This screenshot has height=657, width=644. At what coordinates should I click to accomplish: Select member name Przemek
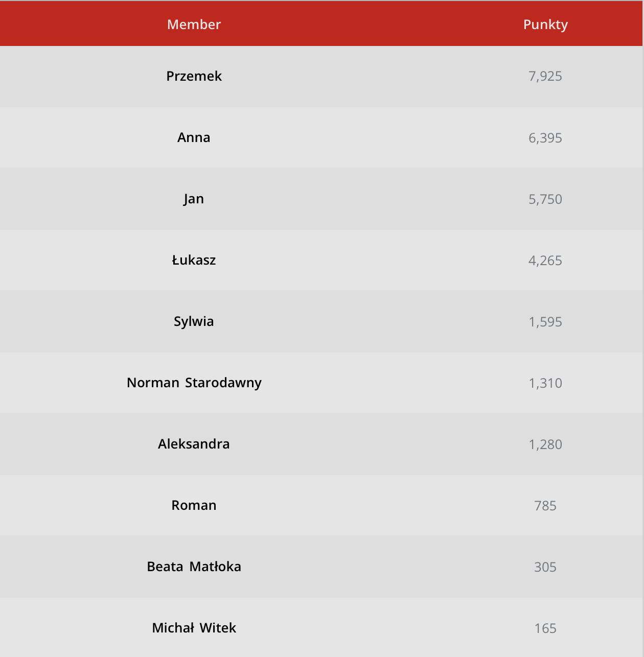(x=194, y=76)
